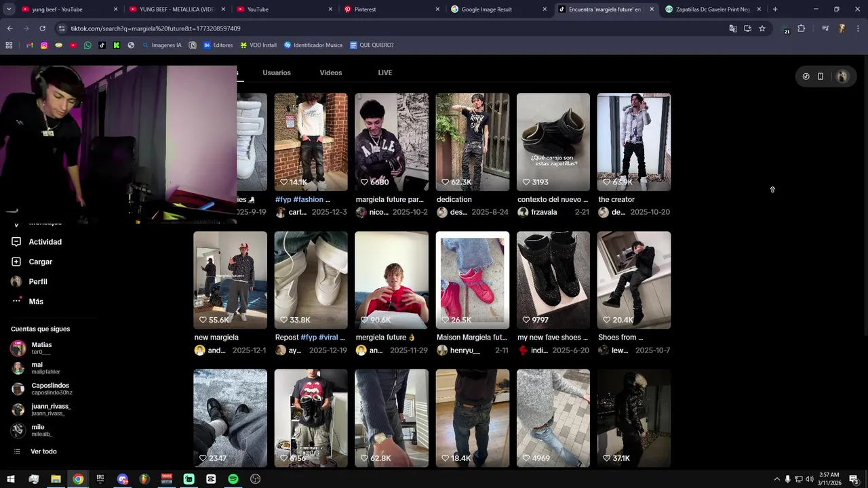Viewport: 868px width, 488px height.
Task: Click the 'Shoes from' video caption
Action: click(x=620, y=338)
